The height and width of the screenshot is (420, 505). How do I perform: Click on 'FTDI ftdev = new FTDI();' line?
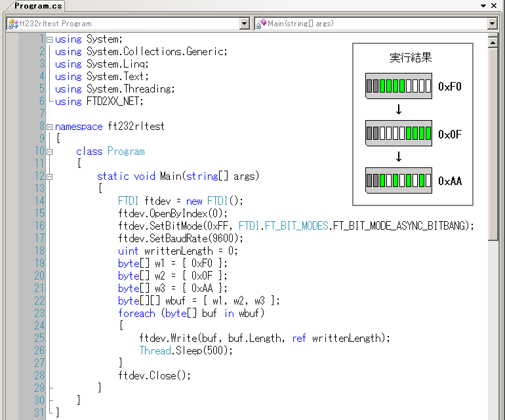pos(180,201)
